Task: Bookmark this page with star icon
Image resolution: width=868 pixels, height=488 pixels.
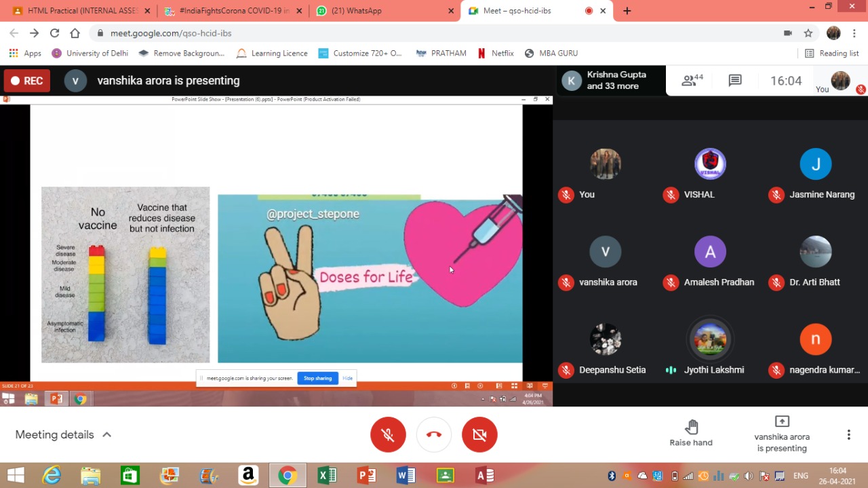Action: pos(808,33)
